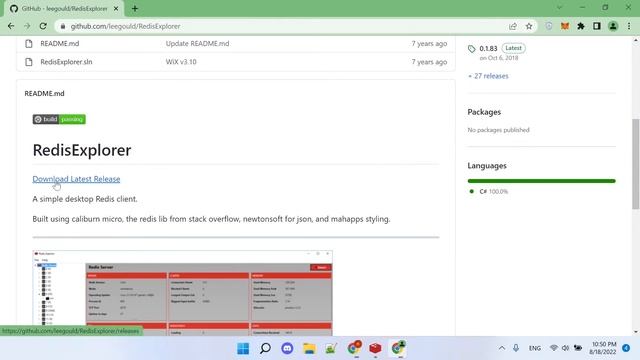Click the page vertical scrollbar
The height and width of the screenshot is (360, 640).
click(636, 164)
